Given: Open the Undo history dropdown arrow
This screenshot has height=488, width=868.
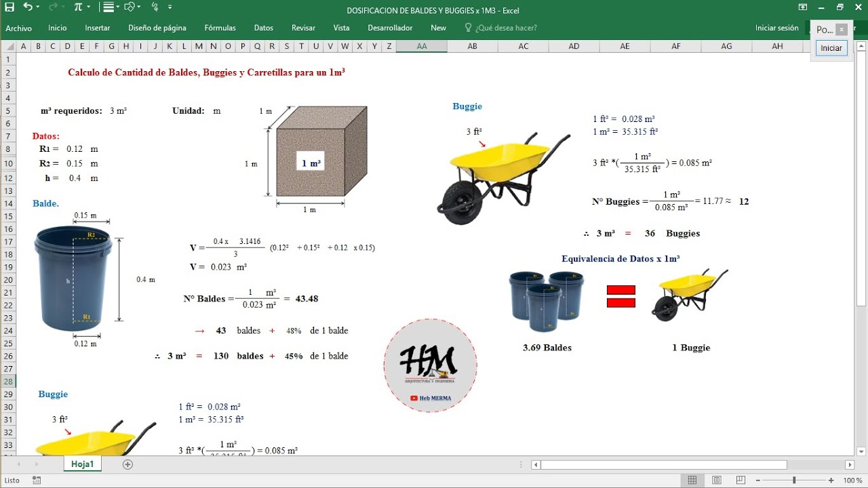Looking at the screenshot, I should 37,7.
